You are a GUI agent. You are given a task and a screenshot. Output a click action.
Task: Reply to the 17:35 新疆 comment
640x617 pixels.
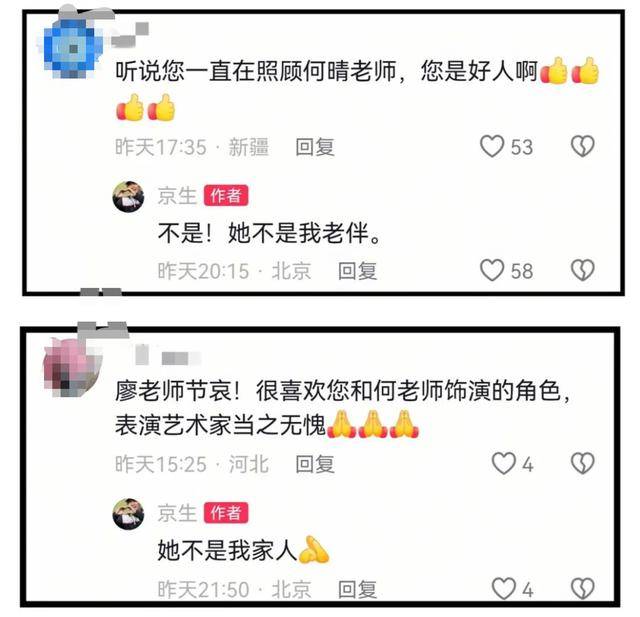pos(315,147)
